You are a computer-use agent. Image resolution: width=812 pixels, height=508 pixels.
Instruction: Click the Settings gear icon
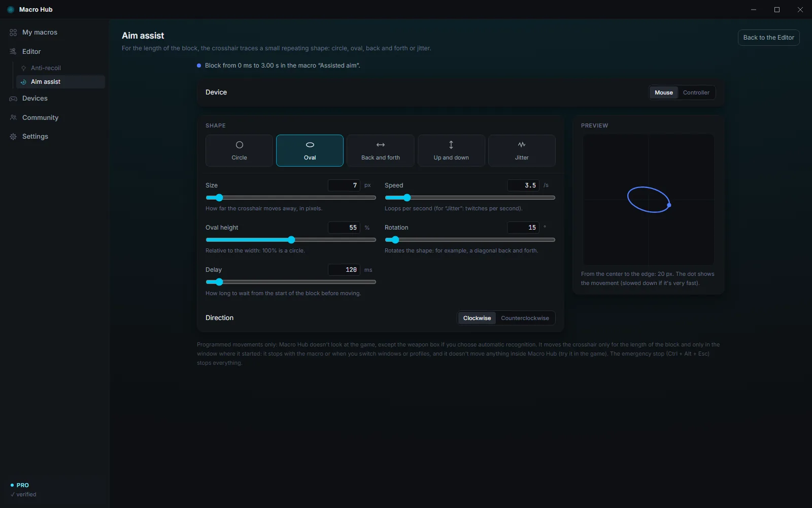[x=13, y=137]
